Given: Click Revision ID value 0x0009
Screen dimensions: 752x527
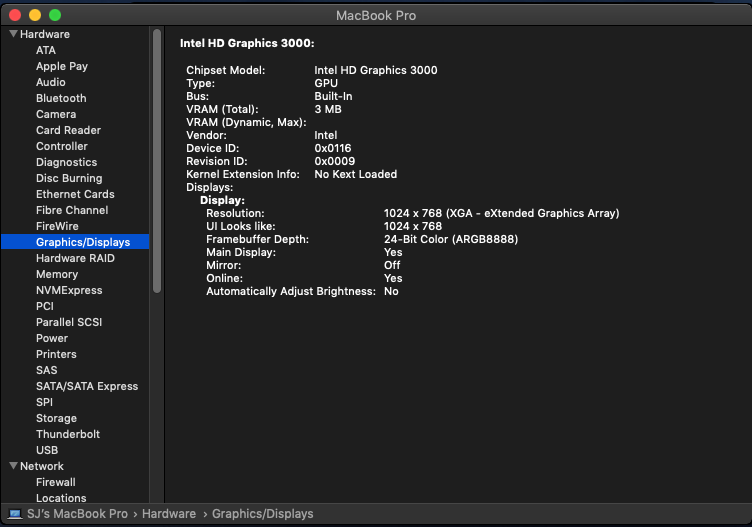Looking at the screenshot, I should tap(335, 161).
